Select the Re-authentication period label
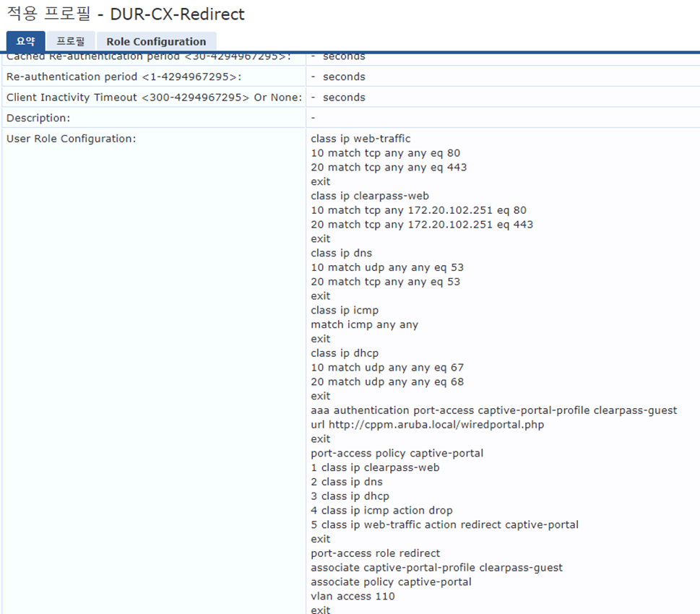The height and width of the screenshot is (614, 700). click(124, 77)
